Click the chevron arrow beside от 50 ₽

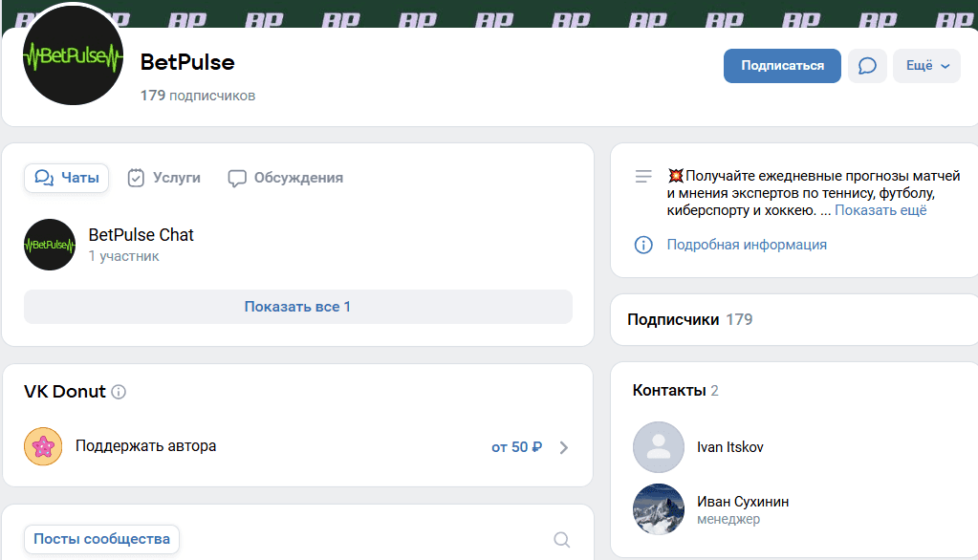tap(564, 448)
